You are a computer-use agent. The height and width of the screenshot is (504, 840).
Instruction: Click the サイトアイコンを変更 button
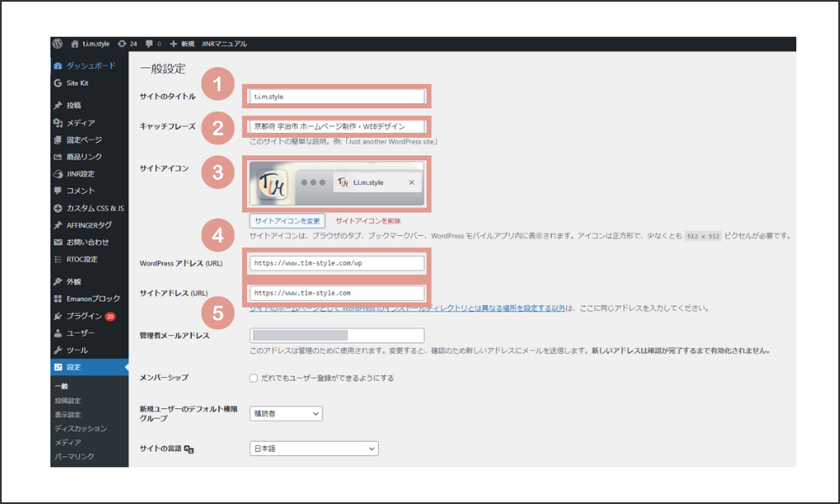point(287,221)
